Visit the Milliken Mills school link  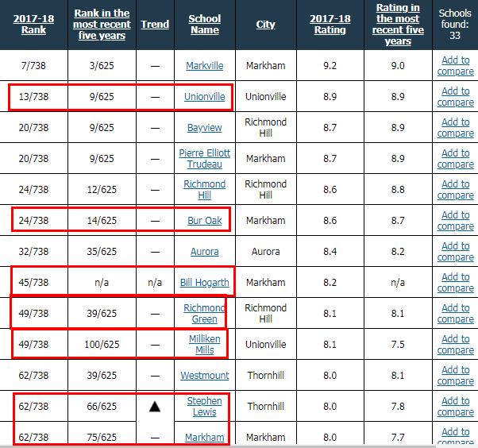(204, 345)
